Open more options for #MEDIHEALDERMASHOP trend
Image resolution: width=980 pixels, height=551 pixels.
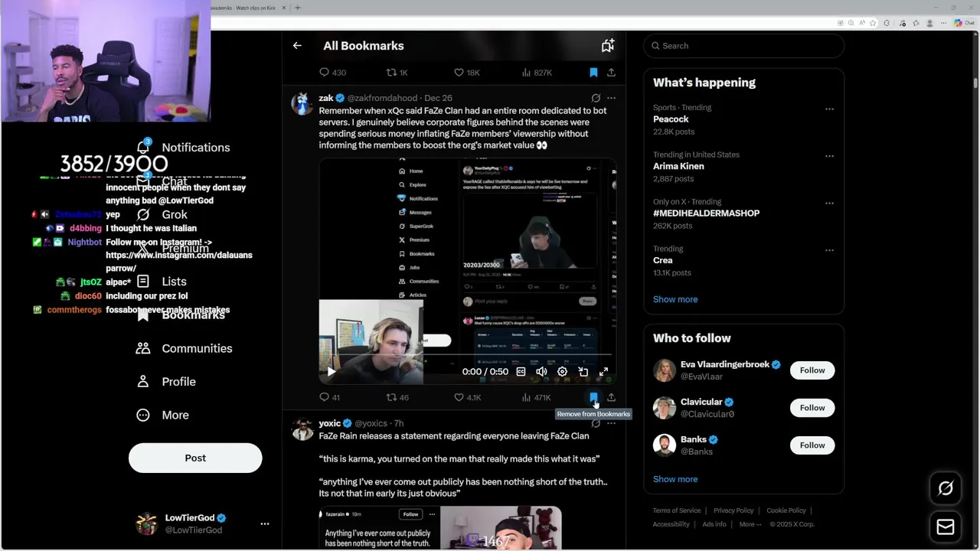coord(829,204)
